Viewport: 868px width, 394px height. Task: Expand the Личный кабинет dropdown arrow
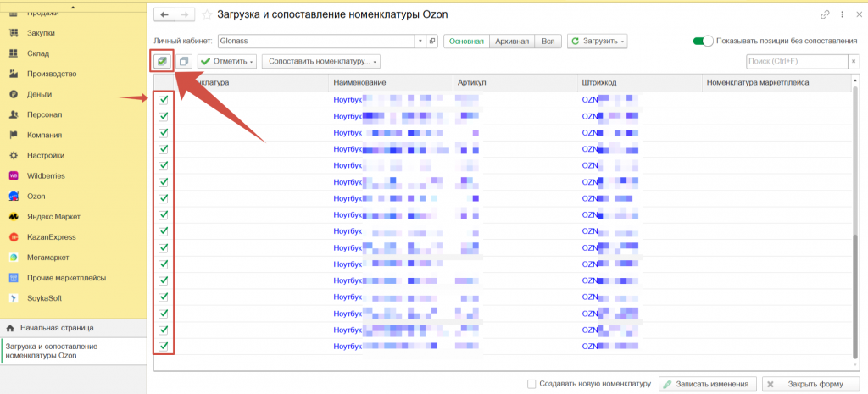click(x=420, y=41)
